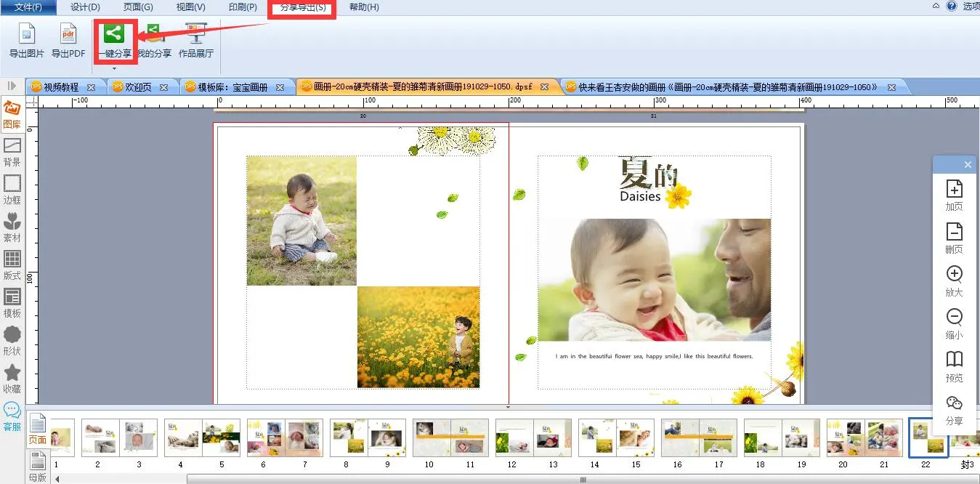Open the 设计(D) menu
The width and height of the screenshot is (980, 484).
click(x=85, y=7)
